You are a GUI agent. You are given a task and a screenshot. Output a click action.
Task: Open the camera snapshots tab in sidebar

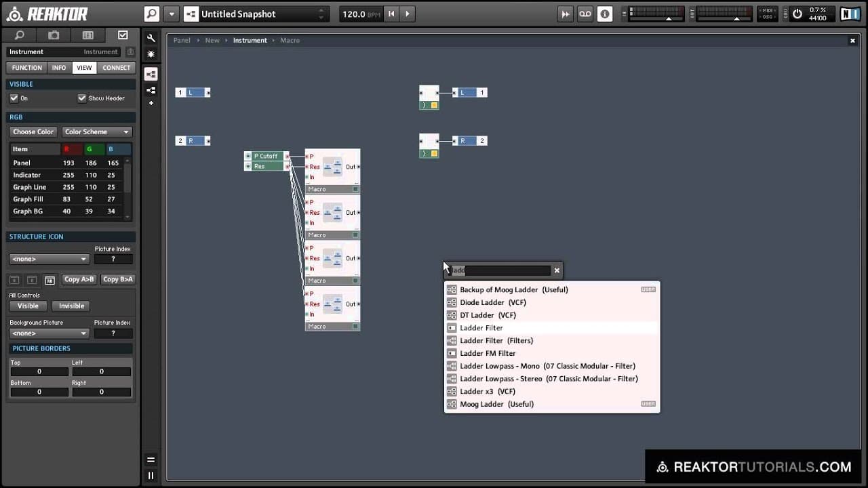click(54, 35)
